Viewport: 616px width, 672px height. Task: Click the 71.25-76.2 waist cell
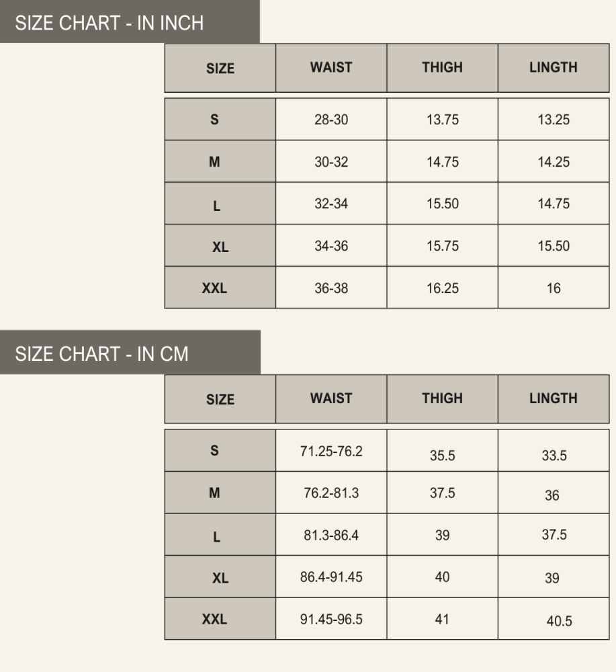click(x=331, y=451)
